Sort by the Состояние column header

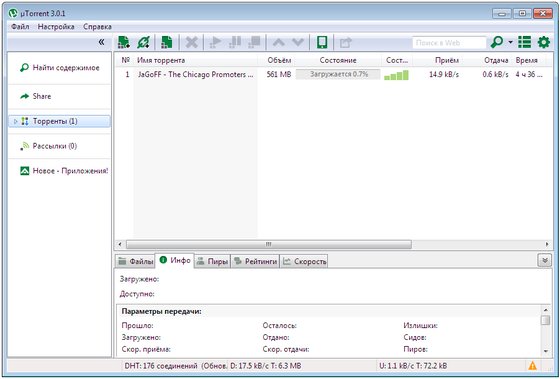338,60
